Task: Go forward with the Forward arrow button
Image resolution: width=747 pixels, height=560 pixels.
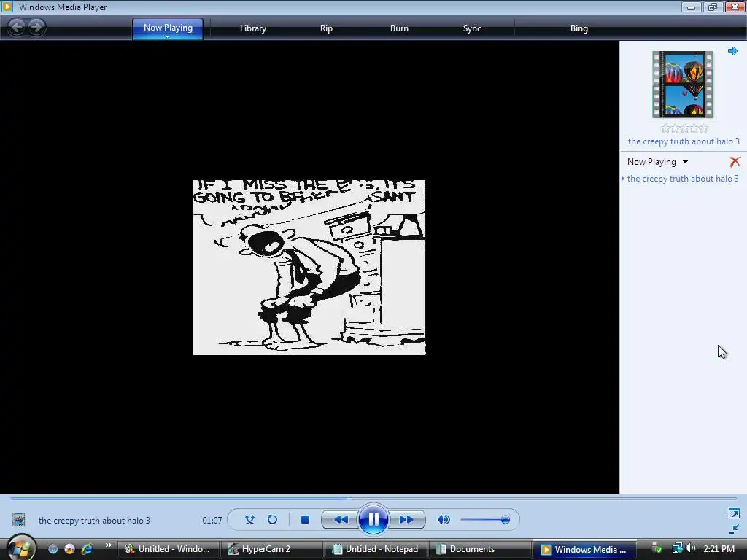Action: [36, 27]
